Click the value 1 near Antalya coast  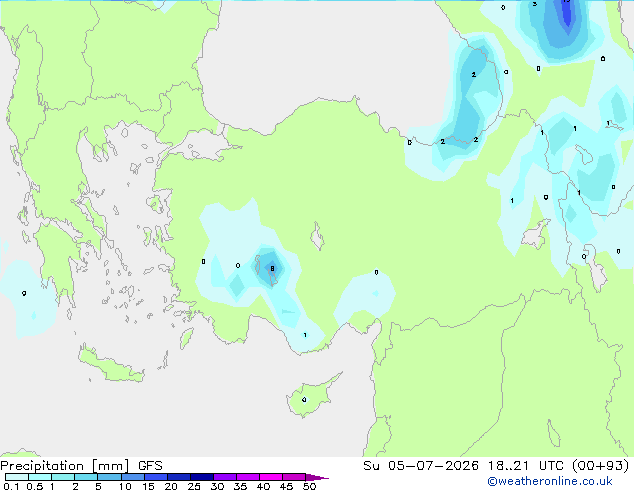click(305, 335)
